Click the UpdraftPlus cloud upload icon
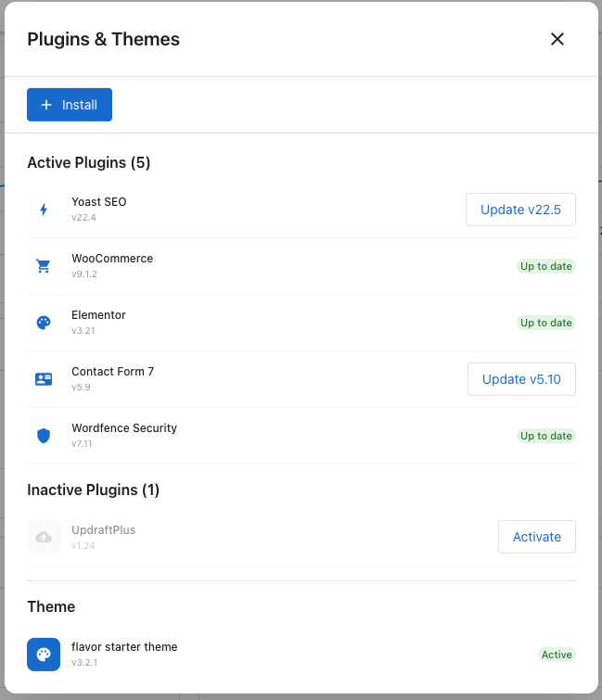Viewport: 602px width, 700px height. tap(44, 537)
